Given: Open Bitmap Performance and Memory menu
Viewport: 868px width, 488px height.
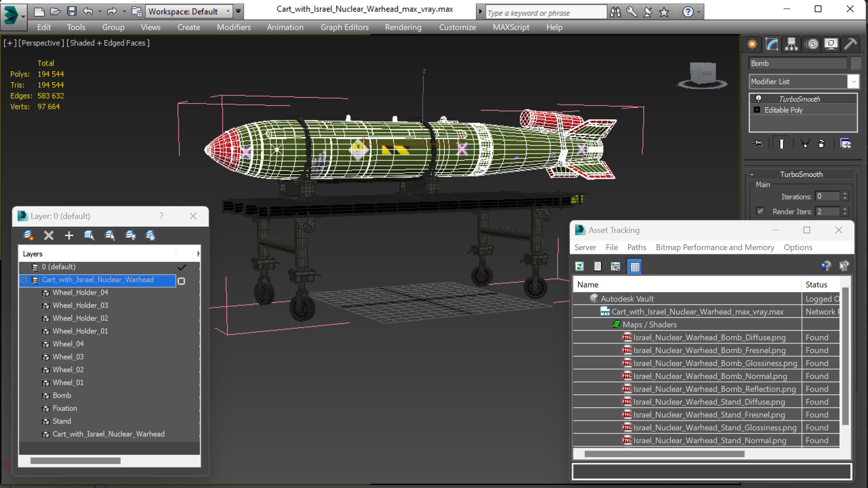Looking at the screenshot, I should pos(715,247).
